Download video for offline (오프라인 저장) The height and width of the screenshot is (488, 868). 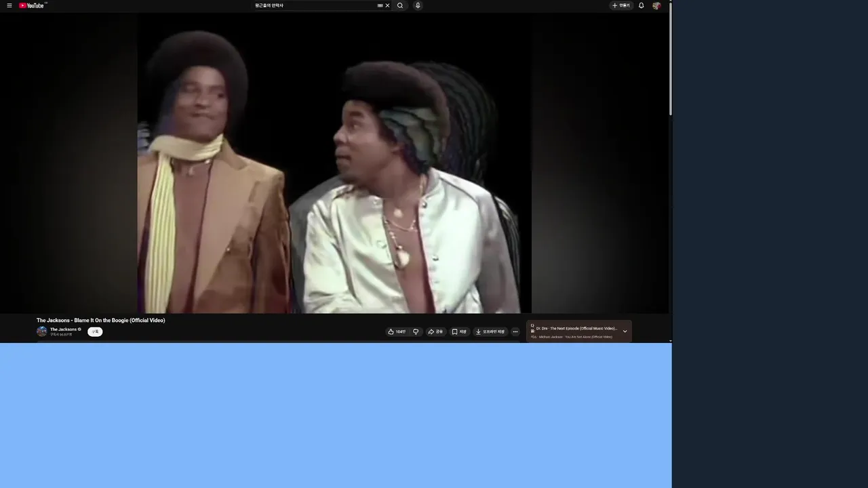coord(490,332)
